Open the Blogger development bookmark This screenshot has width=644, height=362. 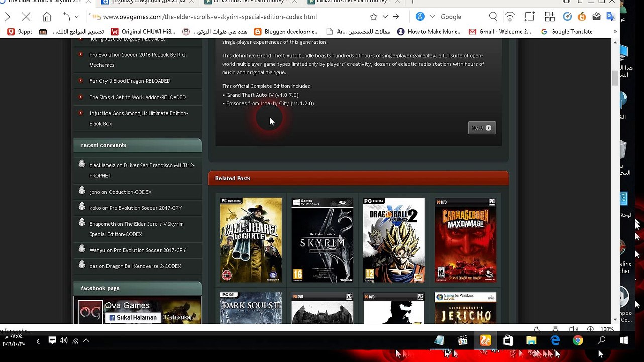287,31
